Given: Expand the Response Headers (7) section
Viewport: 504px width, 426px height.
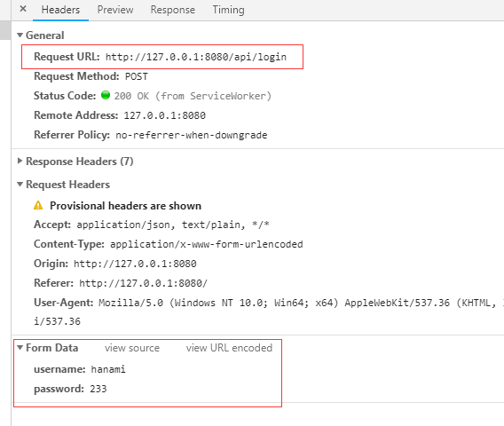Looking at the screenshot, I should point(20,161).
